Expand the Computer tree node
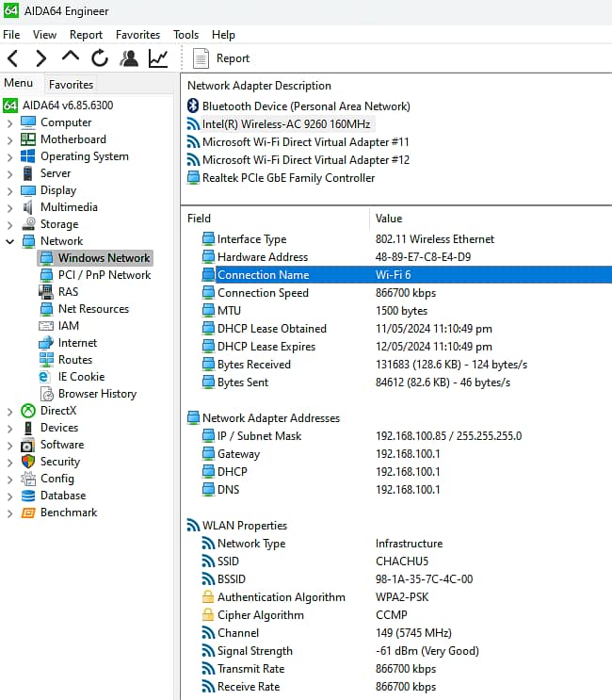 (9, 122)
